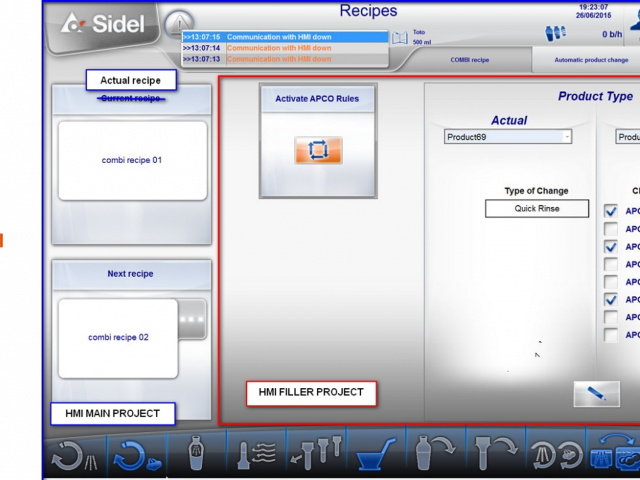Click the alarm warning triangle icon
Viewport: 640px width, 480px height.
177,22
